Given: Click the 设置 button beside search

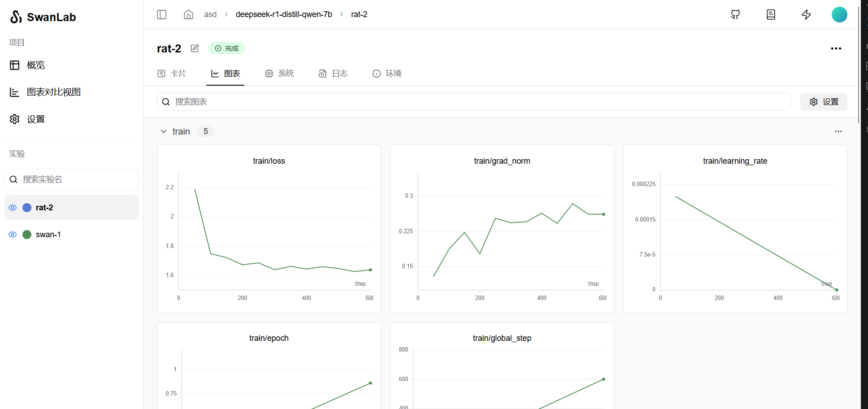Looking at the screenshot, I should pyautogui.click(x=824, y=102).
